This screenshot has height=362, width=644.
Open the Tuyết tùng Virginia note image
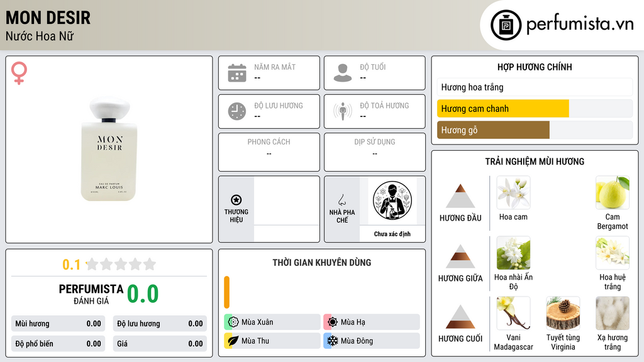[x=563, y=313]
